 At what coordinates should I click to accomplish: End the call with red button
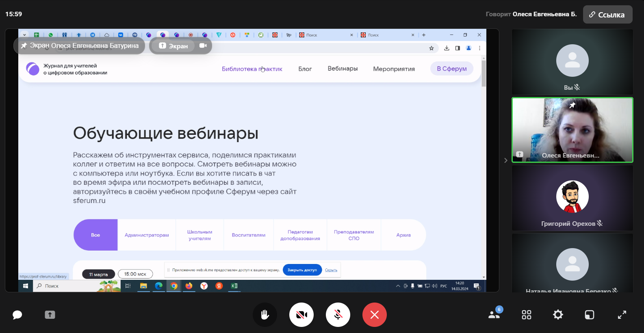[375, 315]
